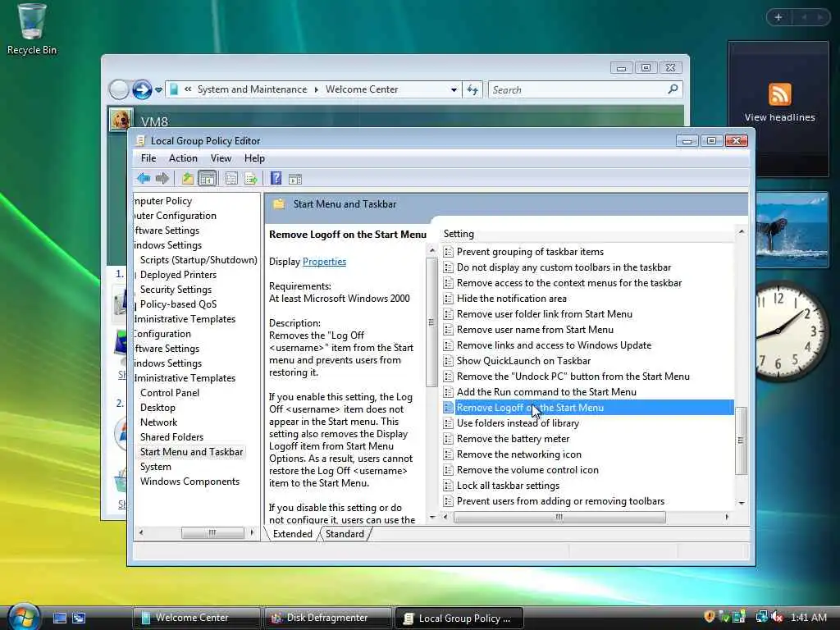Viewport: 840px width, 630px height.
Task: Click description pane vertical scrollbar thumb
Action: click(431, 322)
